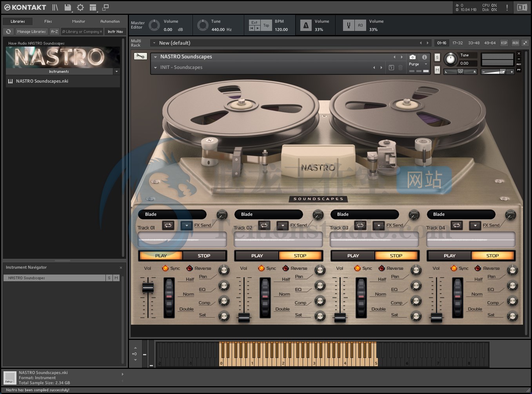Open the NASTRO Soundscapes instrument dropdown
The height and width of the screenshot is (394, 532).
coord(155,57)
